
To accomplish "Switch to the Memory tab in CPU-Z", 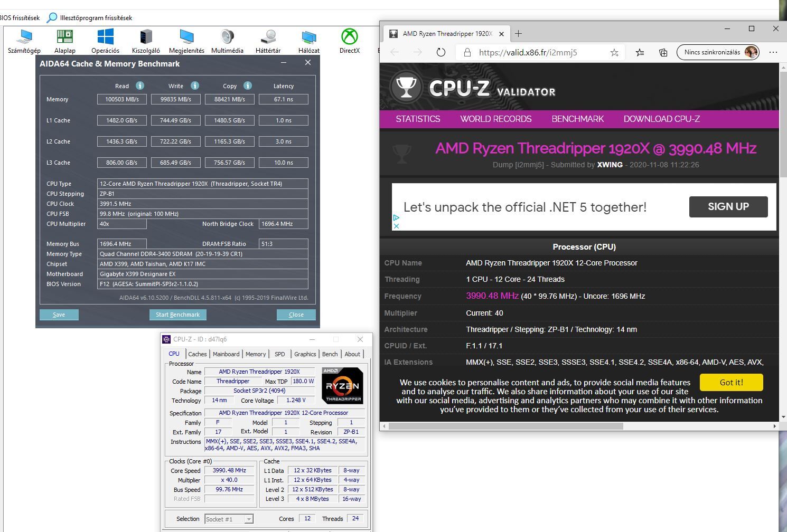I will click(256, 354).
